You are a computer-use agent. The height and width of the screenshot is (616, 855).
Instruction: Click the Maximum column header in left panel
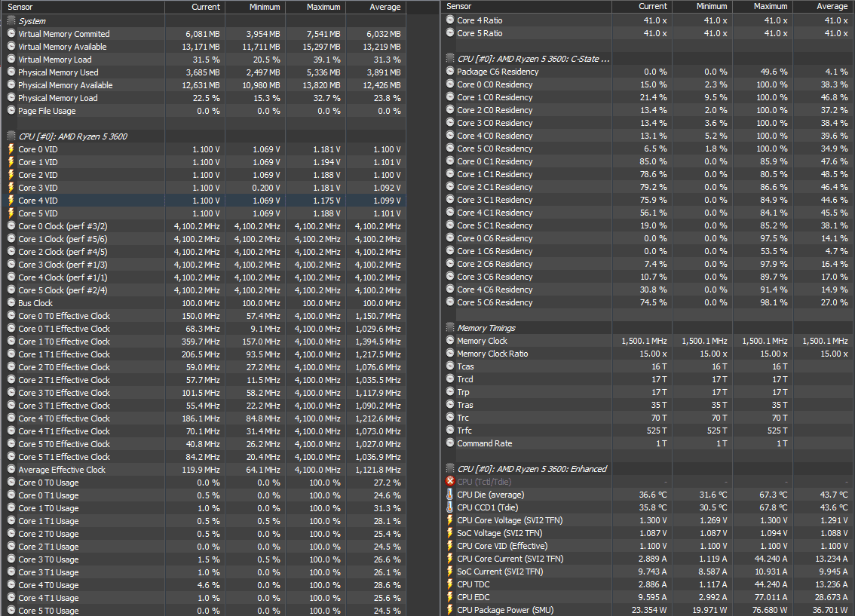(316, 7)
